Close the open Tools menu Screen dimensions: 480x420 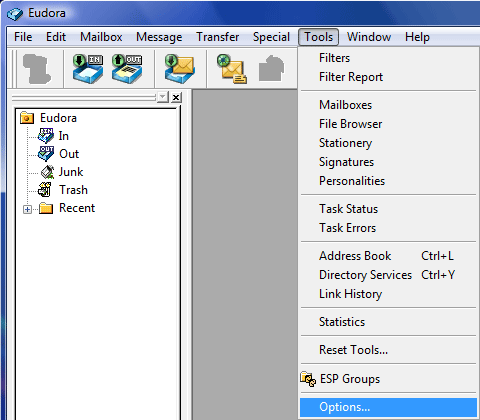(319, 37)
